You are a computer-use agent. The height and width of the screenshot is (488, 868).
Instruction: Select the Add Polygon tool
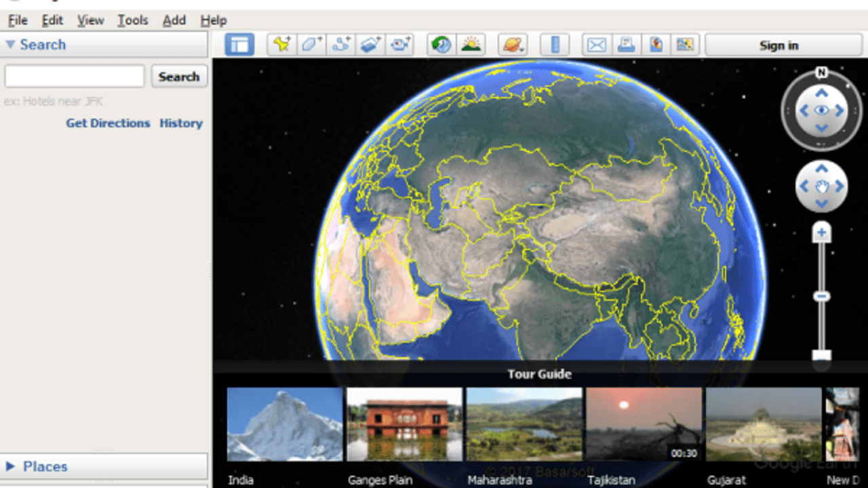[x=311, y=45]
